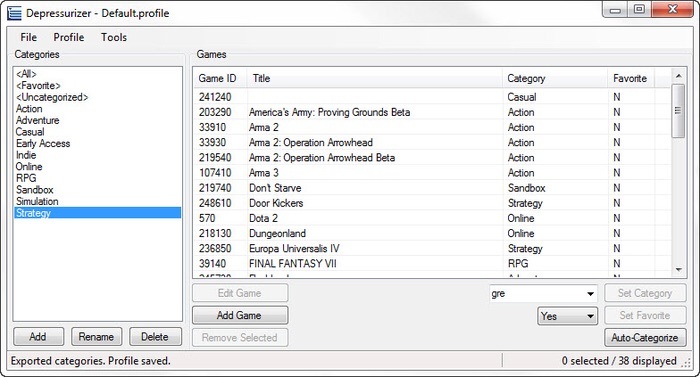The width and height of the screenshot is (700, 377).
Task: Click the window resize grip in status bar
Action: (x=687, y=364)
